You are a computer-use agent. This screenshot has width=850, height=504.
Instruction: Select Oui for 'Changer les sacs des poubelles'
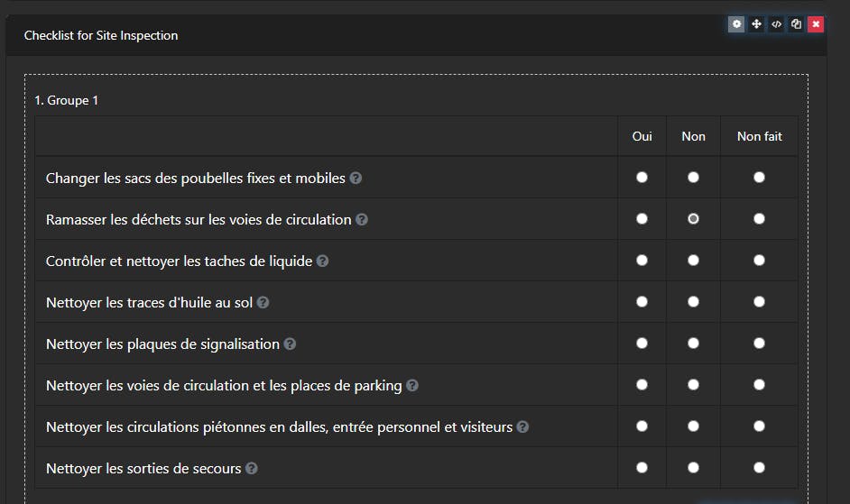point(642,178)
